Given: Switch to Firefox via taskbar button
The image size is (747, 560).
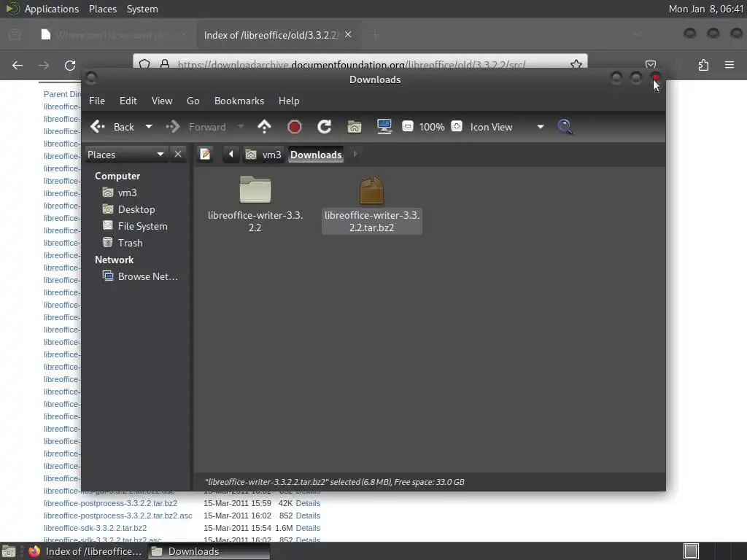Looking at the screenshot, I should pos(86,551).
